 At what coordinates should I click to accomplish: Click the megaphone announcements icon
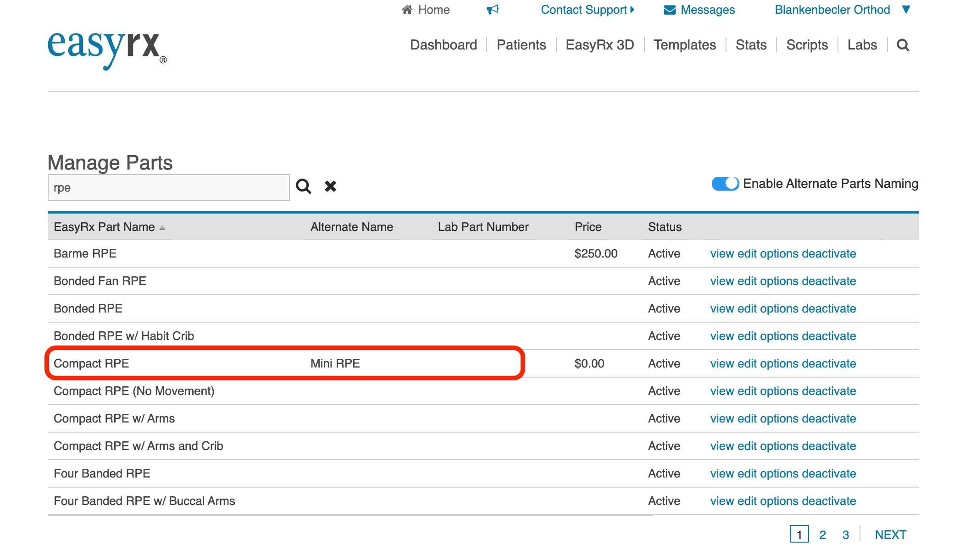point(493,10)
